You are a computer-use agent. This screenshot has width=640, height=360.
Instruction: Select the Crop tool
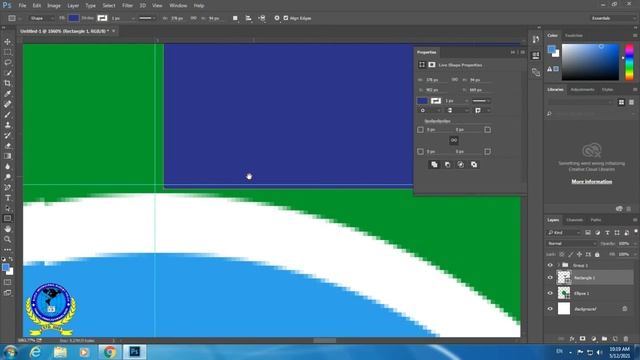[7, 83]
